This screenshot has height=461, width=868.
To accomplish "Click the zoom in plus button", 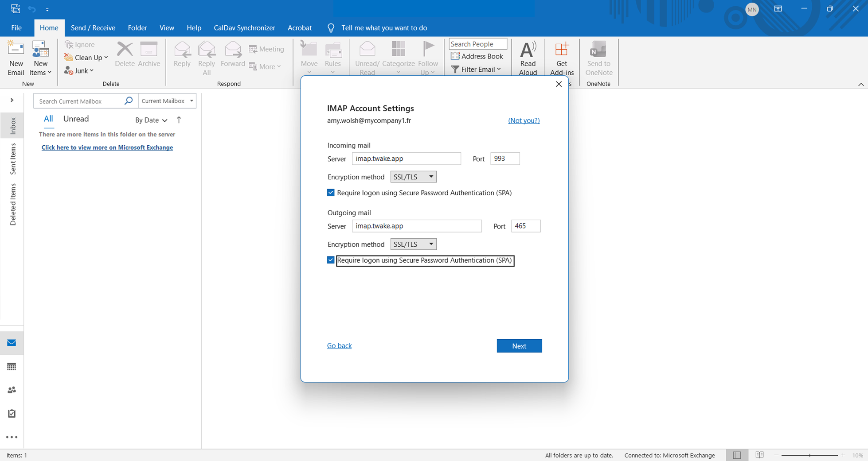I will click(843, 455).
